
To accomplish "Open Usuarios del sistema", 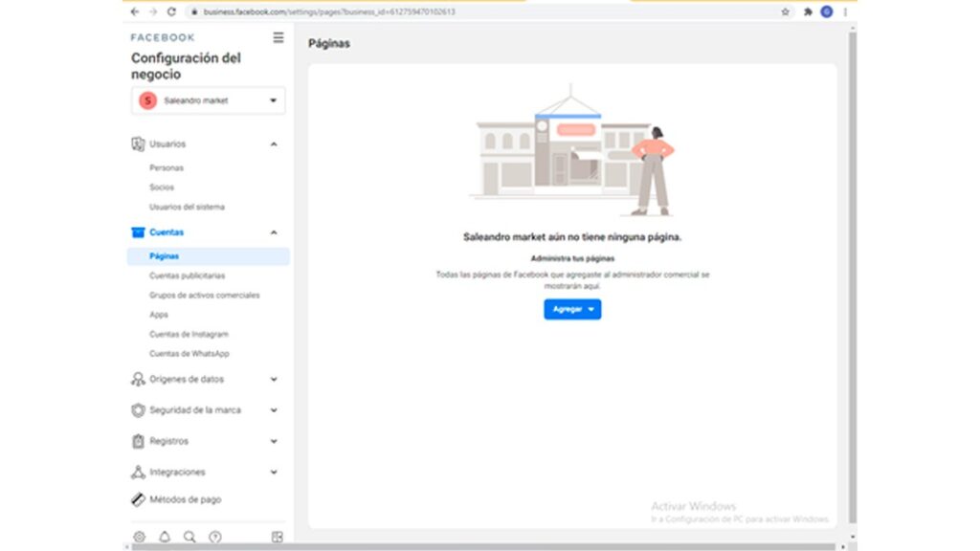I will (x=187, y=207).
